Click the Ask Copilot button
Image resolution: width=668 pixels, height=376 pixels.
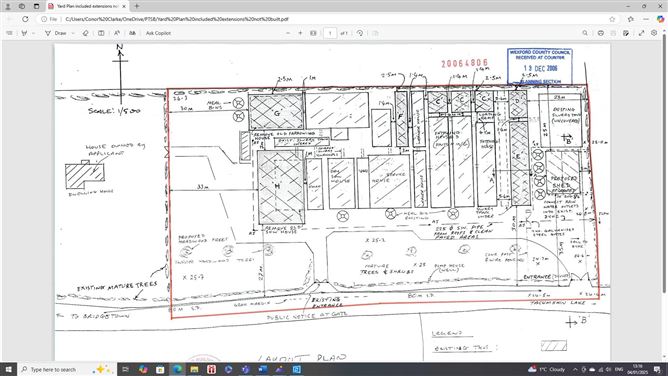tap(158, 33)
